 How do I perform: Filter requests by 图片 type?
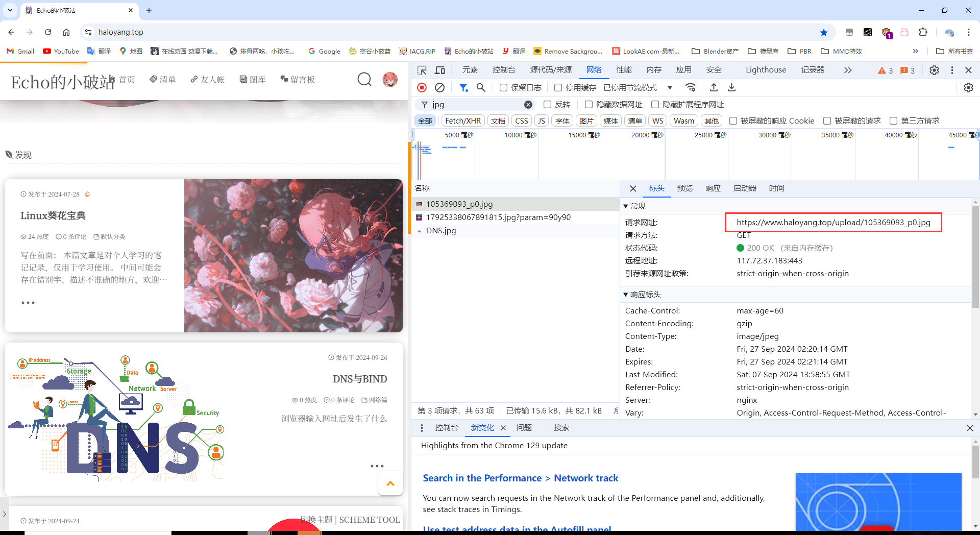coord(586,121)
